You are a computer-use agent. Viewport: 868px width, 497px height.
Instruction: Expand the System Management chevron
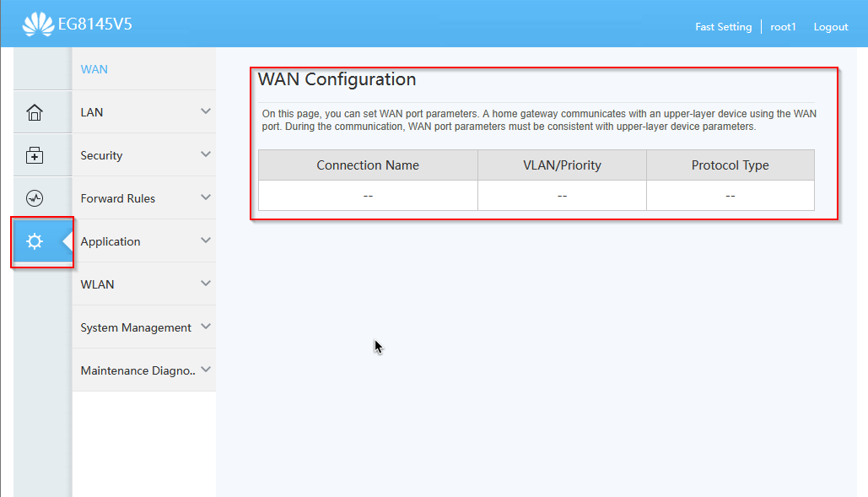(x=205, y=327)
